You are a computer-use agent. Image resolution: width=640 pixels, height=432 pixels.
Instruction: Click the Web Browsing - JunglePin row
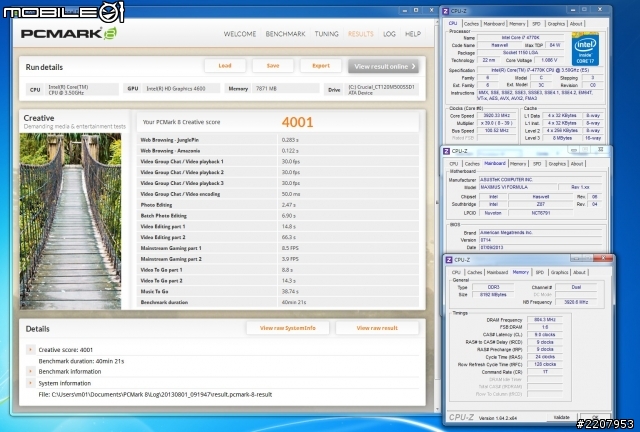point(278,140)
